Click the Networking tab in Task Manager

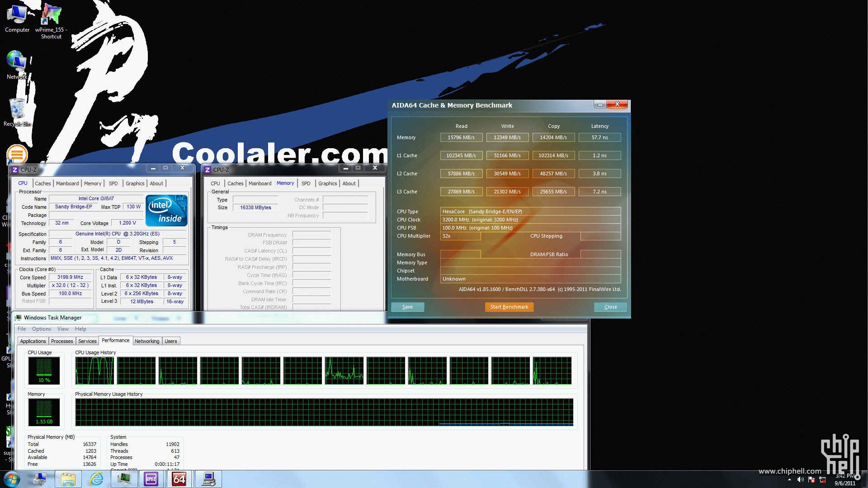point(146,340)
